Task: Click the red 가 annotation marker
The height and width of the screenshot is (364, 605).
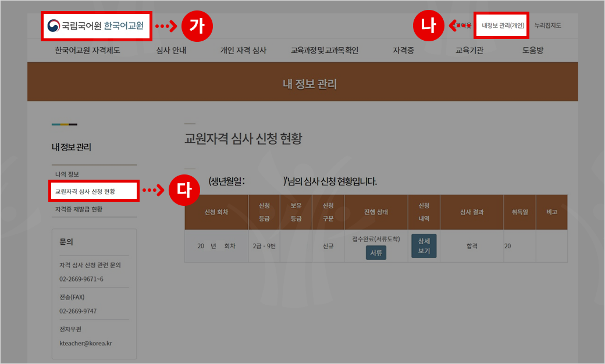Action: 197,27
